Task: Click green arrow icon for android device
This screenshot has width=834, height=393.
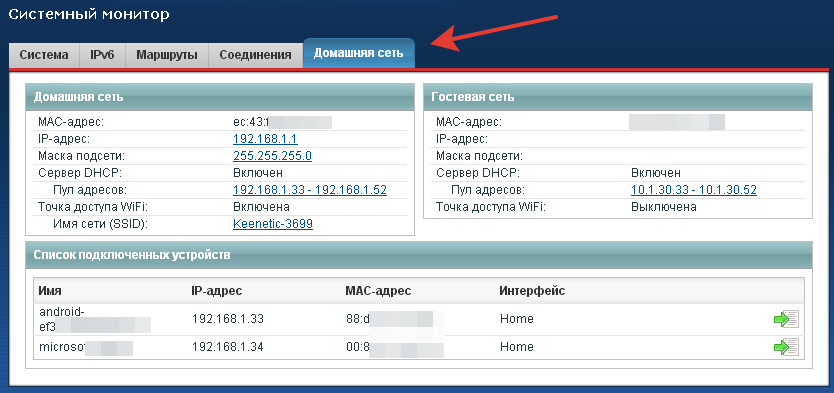Action: pos(786,319)
